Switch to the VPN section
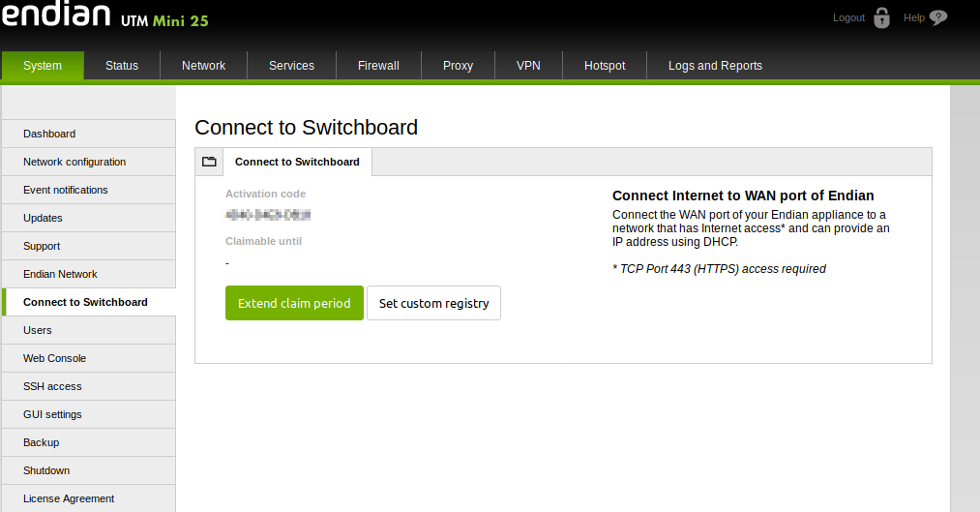980x512 pixels. coord(528,66)
